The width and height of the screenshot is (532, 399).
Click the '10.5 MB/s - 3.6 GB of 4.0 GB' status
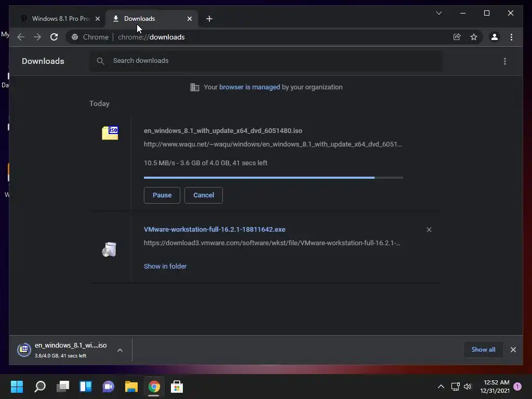point(205,163)
